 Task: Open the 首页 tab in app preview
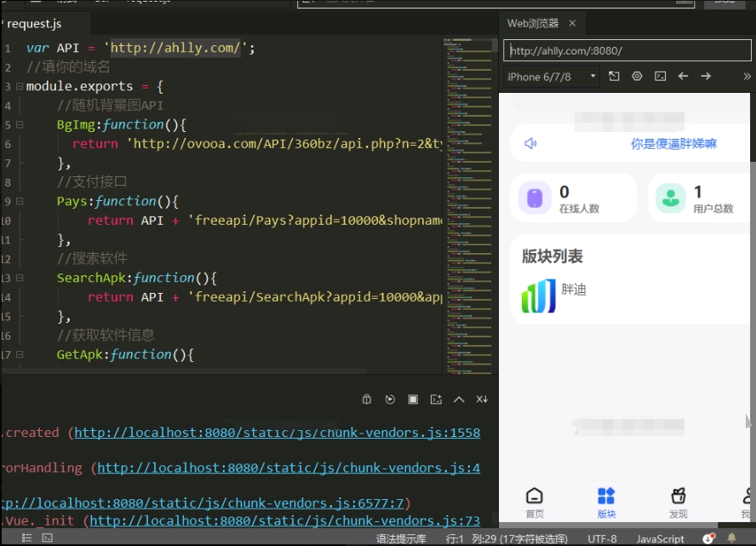[534, 503]
